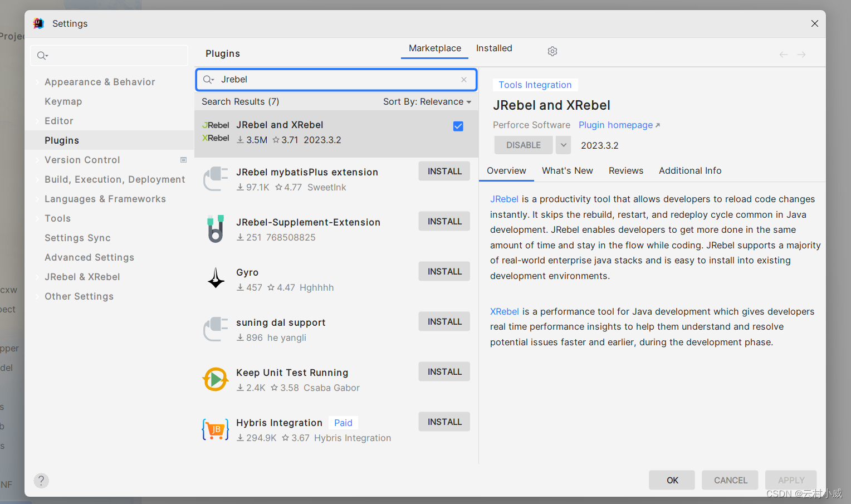Select the JRebel and XRebel plugin title

point(280,125)
